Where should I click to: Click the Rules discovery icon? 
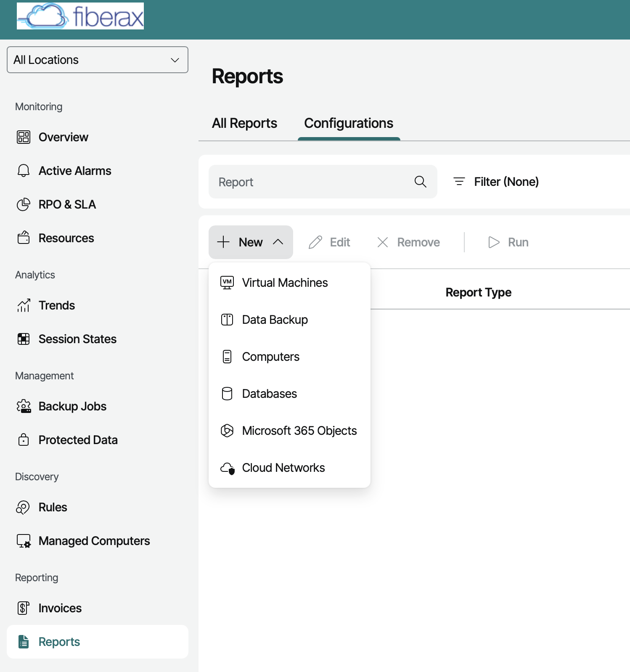click(x=23, y=507)
